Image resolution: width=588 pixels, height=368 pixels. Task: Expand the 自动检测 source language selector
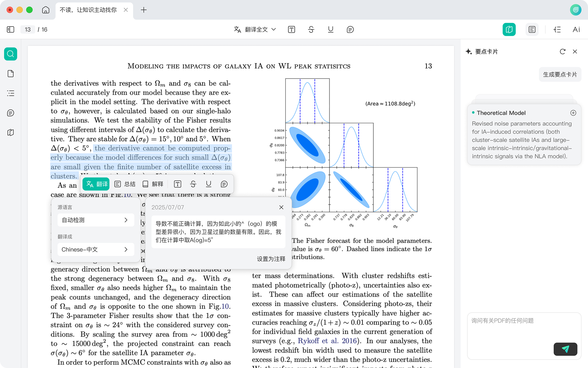coord(96,220)
